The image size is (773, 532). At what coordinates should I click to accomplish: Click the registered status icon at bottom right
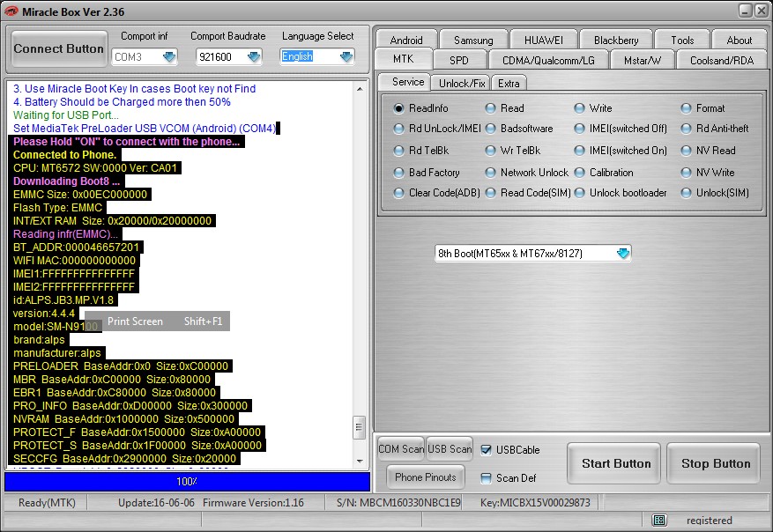(x=659, y=521)
